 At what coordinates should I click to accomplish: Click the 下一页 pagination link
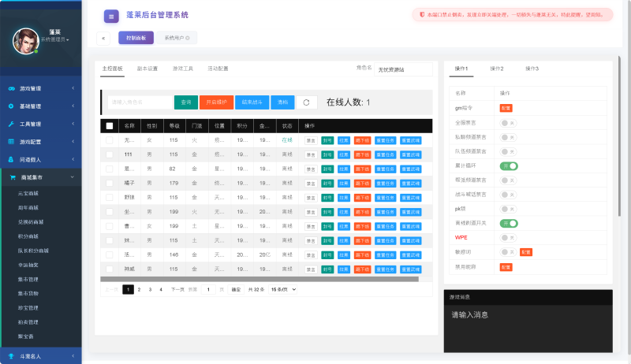177,289
